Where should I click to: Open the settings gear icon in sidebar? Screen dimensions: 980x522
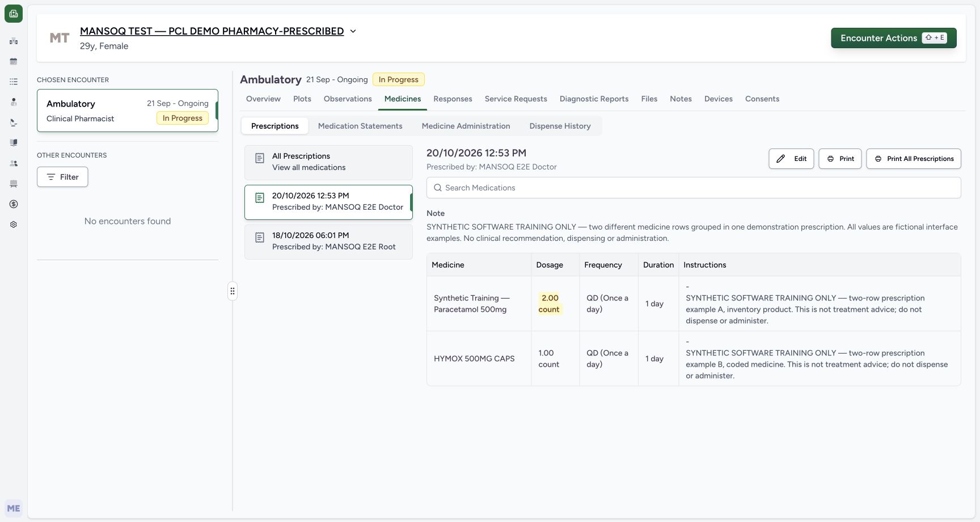coord(14,224)
